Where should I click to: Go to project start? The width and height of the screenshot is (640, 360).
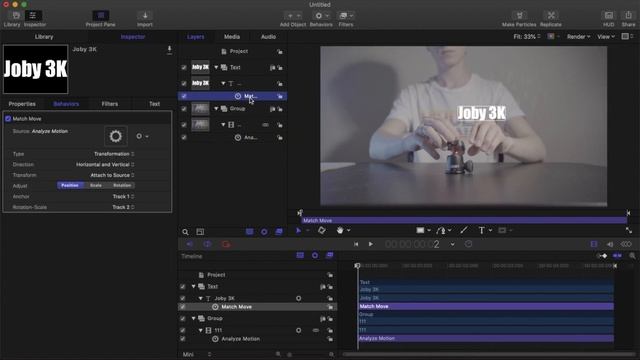pos(356,244)
